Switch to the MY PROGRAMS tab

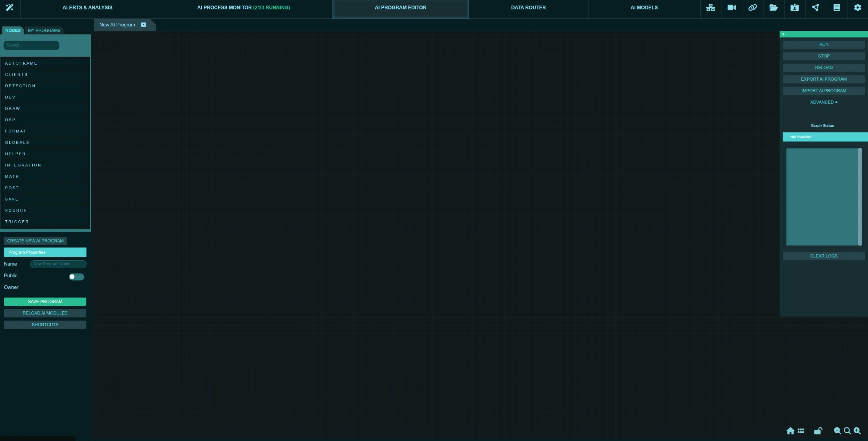[x=44, y=31]
